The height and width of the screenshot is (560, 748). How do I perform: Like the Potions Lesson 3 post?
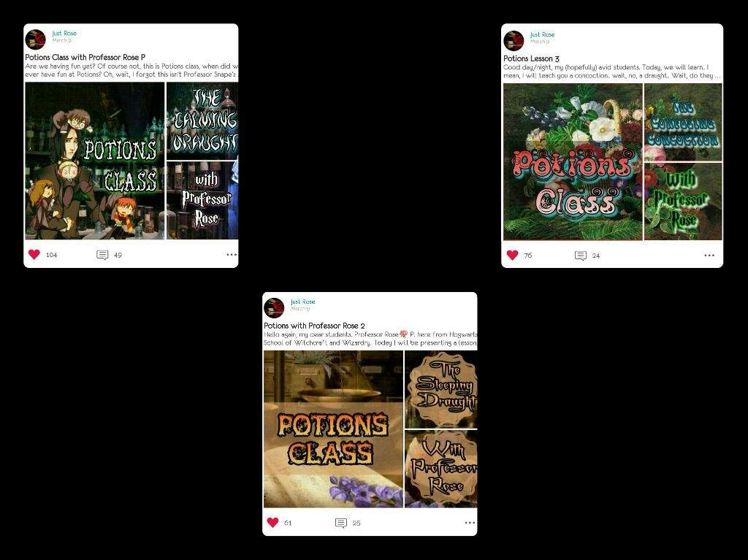coord(512,256)
